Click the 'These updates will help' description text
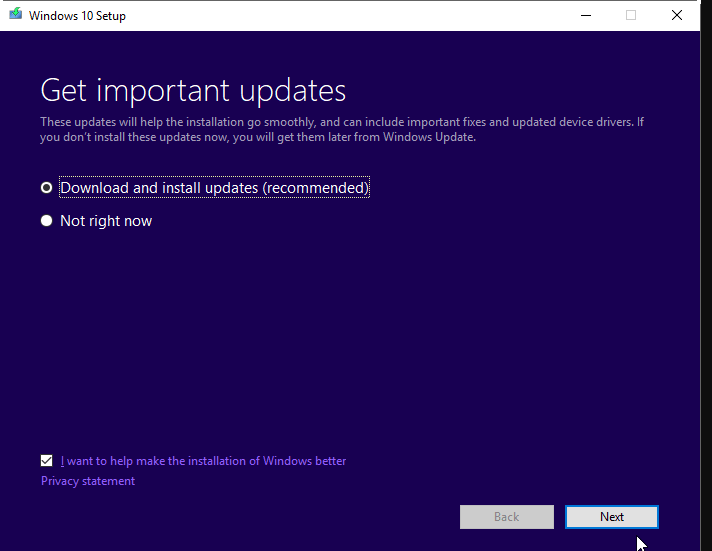 [x=341, y=129]
